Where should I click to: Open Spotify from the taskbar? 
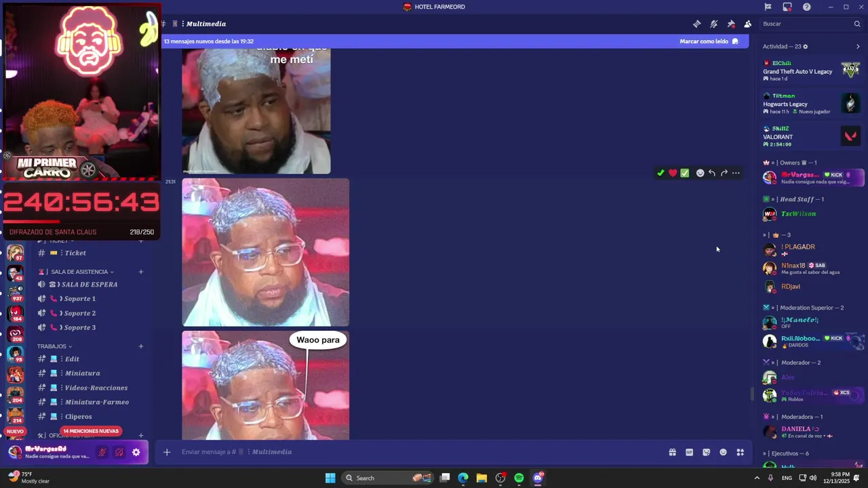(519, 478)
